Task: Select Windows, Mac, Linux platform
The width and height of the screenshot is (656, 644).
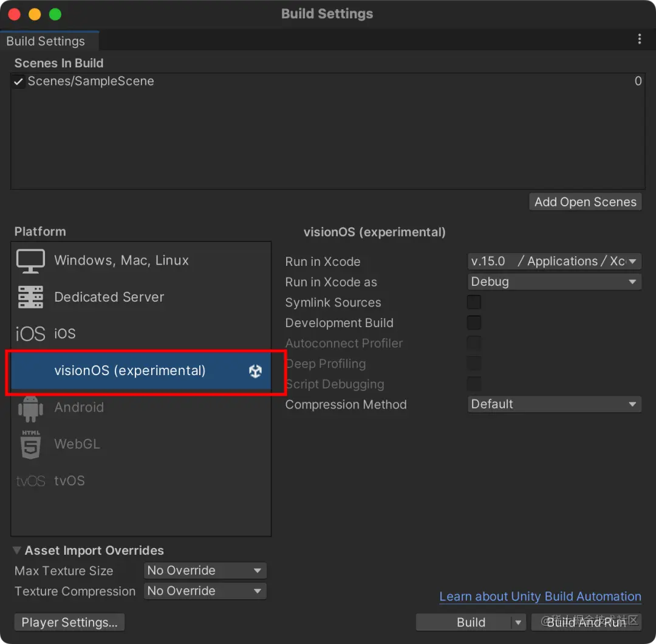Action: [141, 260]
